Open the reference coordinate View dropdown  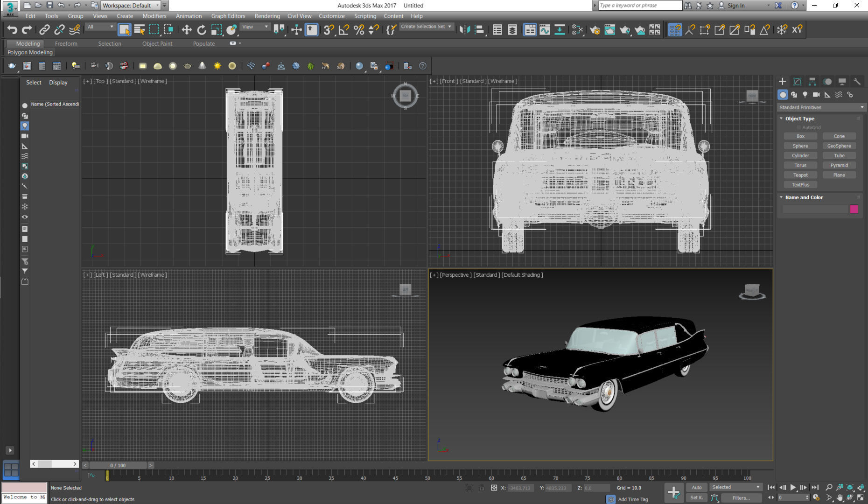click(255, 27)
